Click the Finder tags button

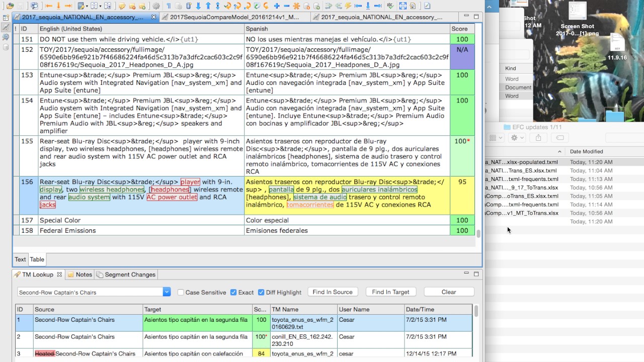(559, 138)
